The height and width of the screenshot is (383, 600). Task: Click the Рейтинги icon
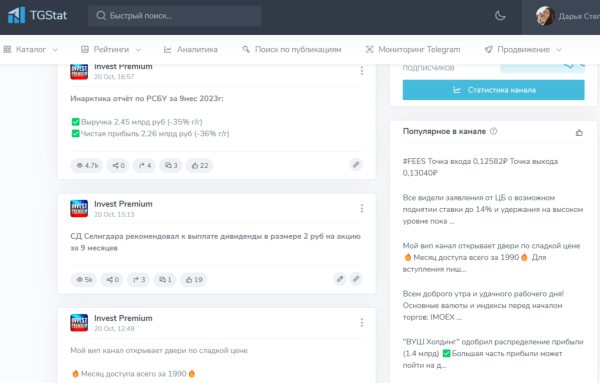(85, 49)
